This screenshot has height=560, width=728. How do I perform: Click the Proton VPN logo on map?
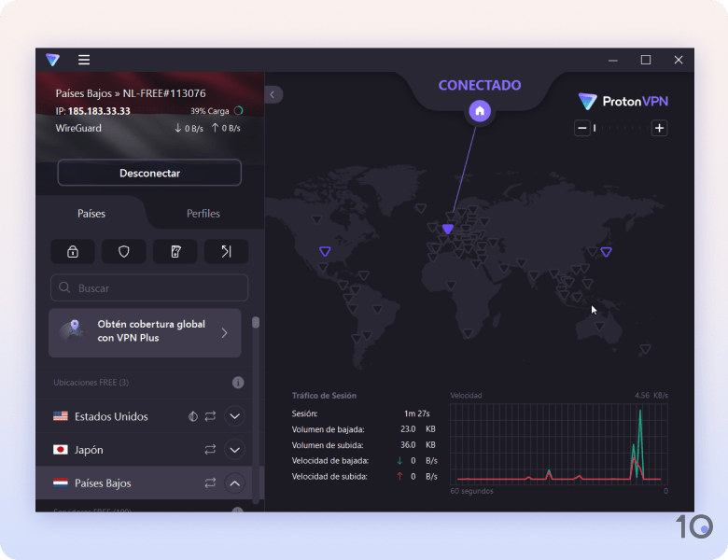click(623, 101)
